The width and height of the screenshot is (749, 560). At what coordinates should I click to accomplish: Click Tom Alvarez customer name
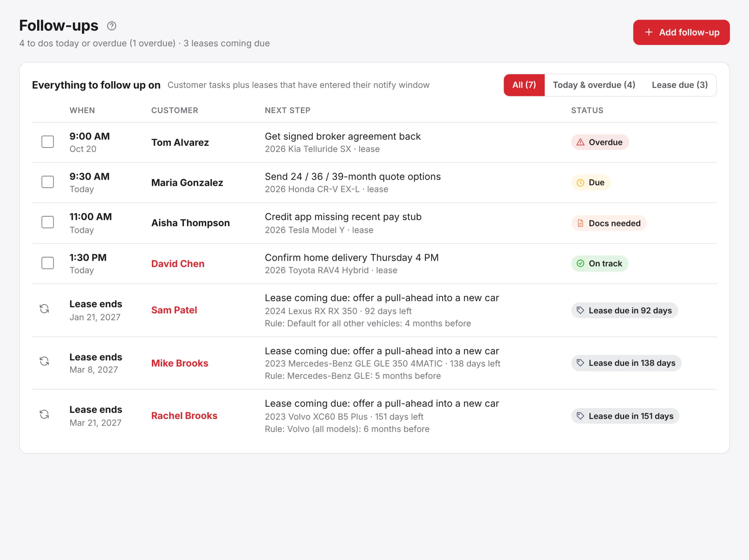point(180,143)
